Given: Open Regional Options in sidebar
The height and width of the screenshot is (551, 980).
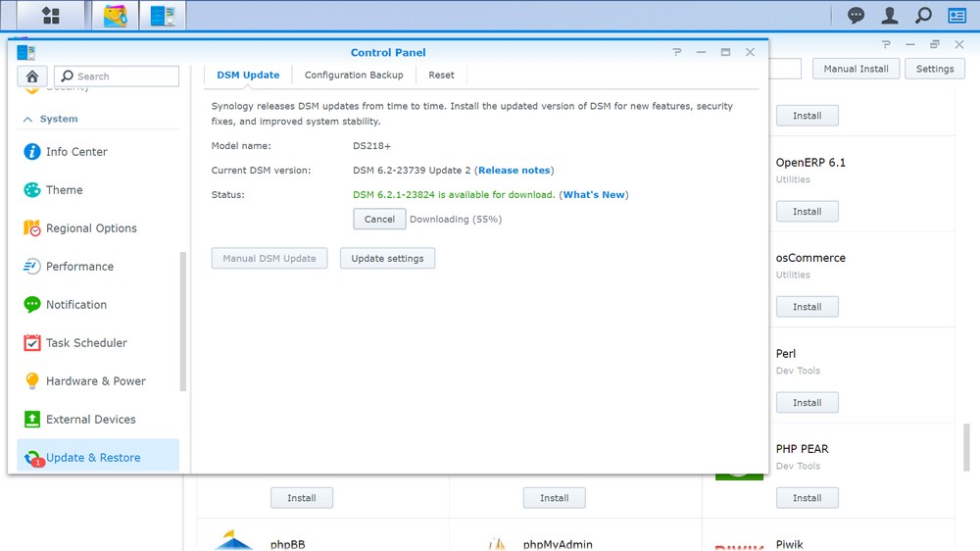Looking at the screenshot, I should [91, 228].
